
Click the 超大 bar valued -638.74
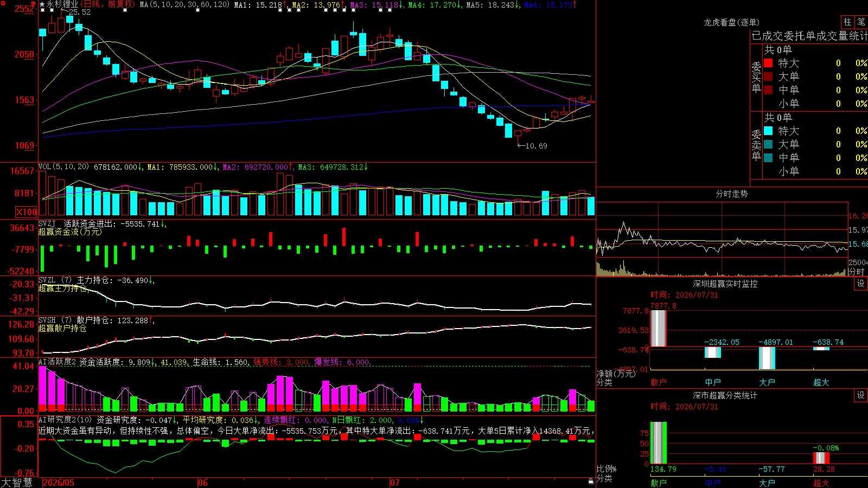tap(821, 348)
